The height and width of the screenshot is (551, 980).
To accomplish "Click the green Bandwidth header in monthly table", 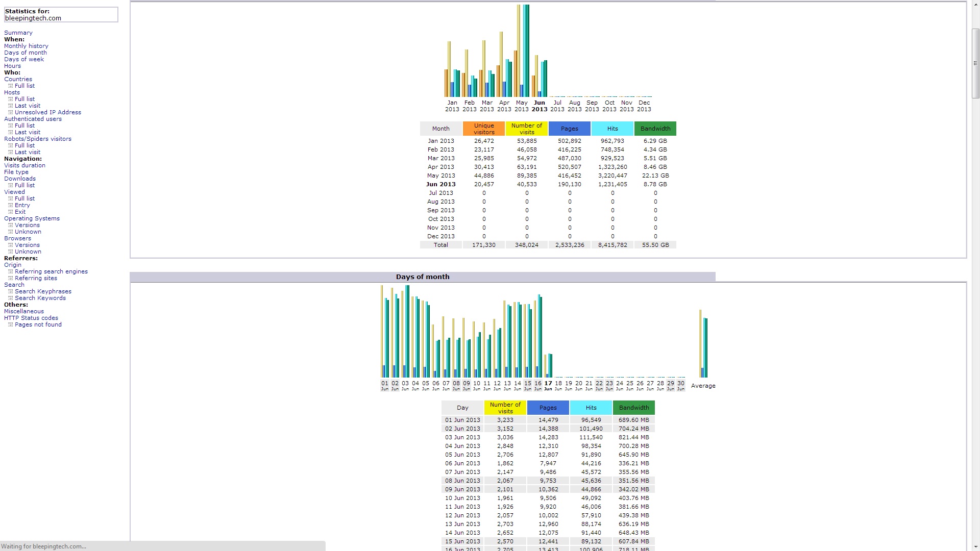I will 655,129.
